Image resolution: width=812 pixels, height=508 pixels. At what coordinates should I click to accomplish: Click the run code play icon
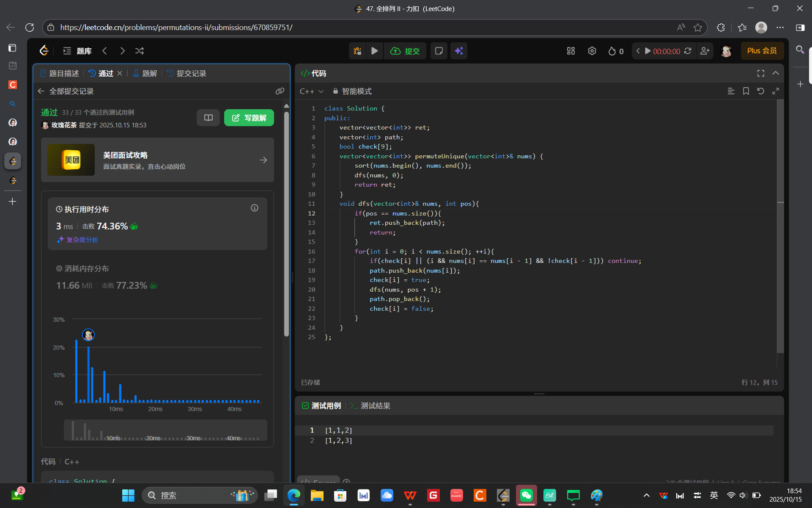coord(374,51)
